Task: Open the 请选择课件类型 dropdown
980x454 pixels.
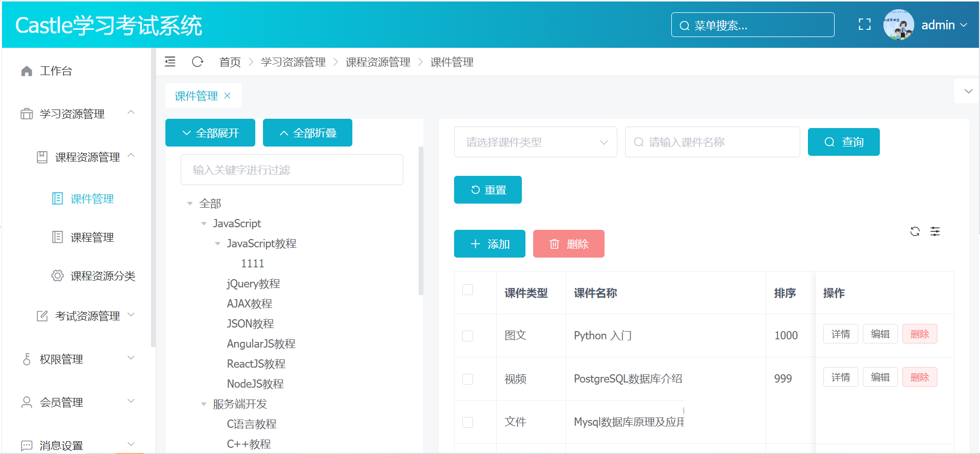Action: click(535, 142)
